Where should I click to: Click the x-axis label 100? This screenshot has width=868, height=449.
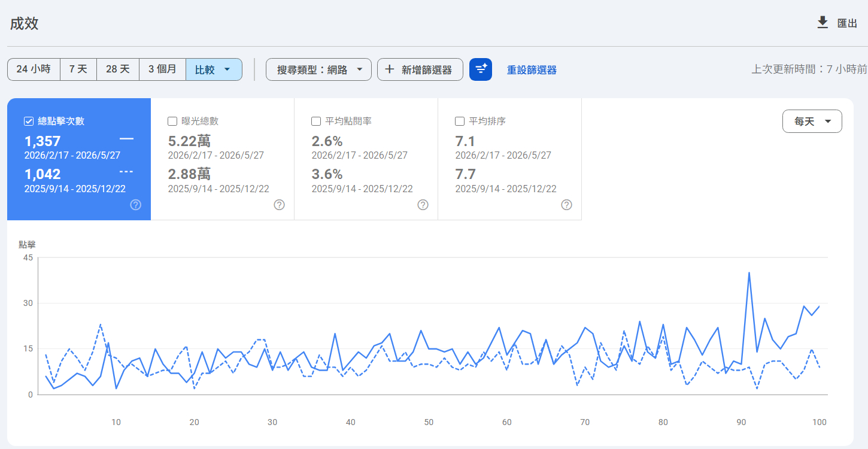(x=820, y=422)
